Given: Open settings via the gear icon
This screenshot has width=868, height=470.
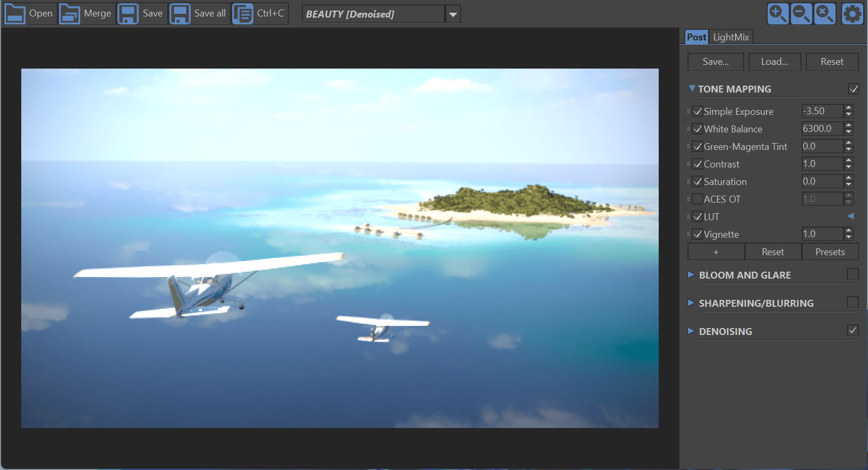Looking at the screenshot, I should pos(852,13).
